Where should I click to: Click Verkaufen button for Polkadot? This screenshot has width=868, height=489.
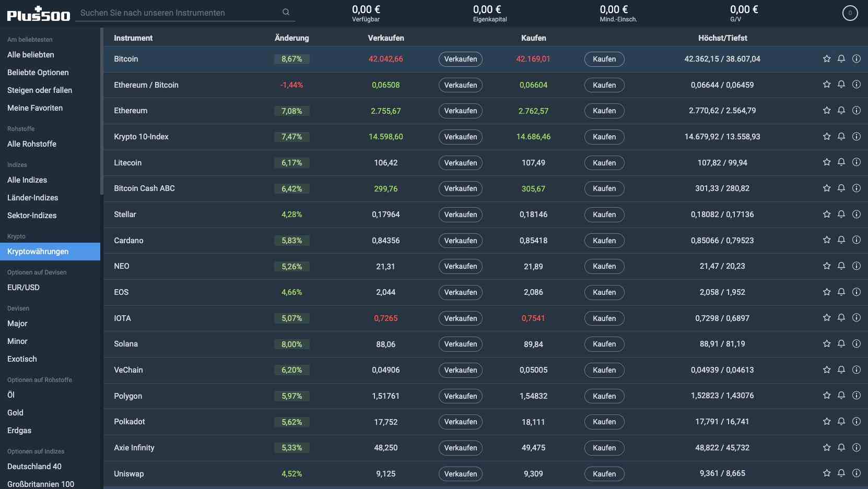coord(461,422)
